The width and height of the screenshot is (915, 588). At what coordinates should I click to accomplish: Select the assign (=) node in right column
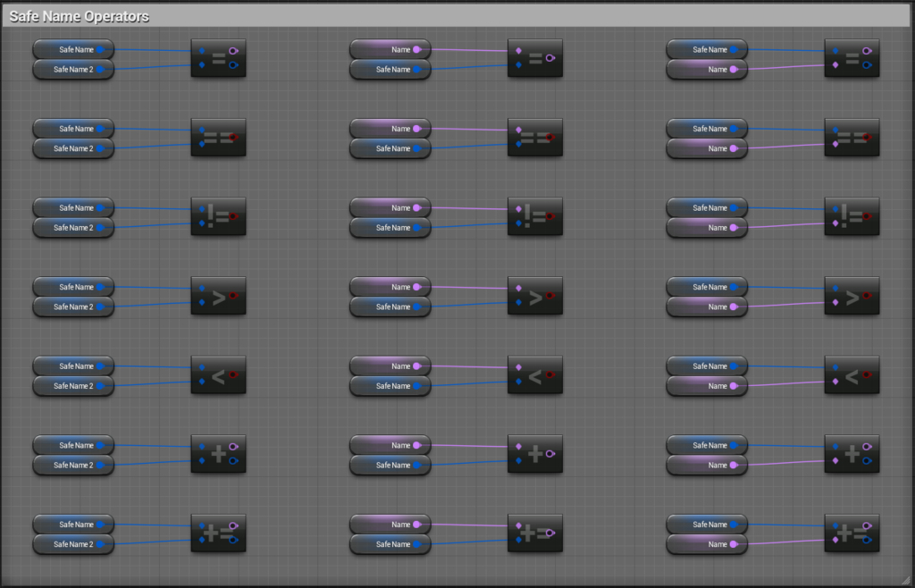pos(851,58)
